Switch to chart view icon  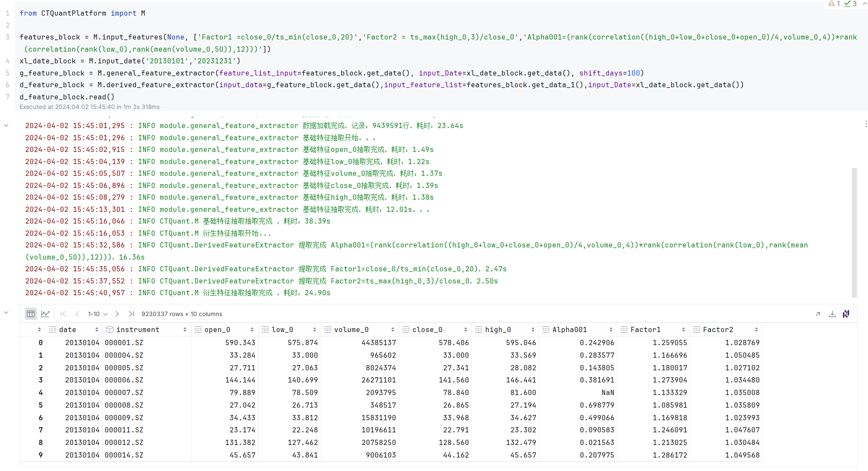(x=45, y=314)
